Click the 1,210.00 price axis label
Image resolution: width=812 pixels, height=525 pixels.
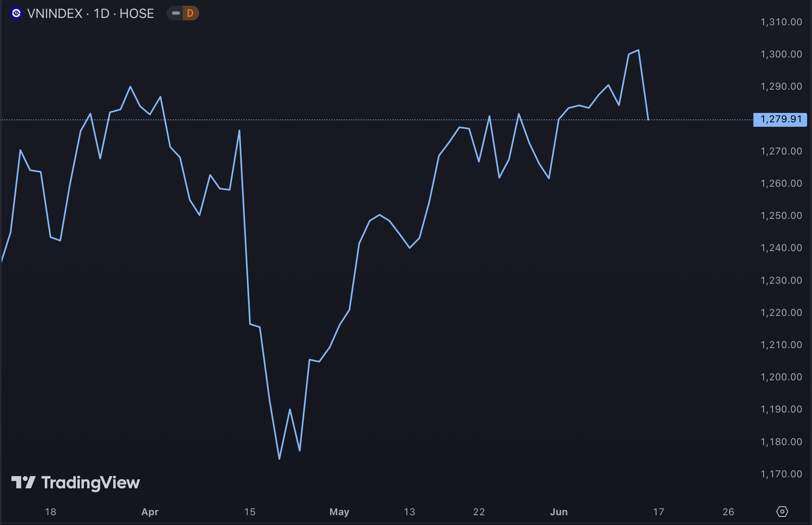781,345
